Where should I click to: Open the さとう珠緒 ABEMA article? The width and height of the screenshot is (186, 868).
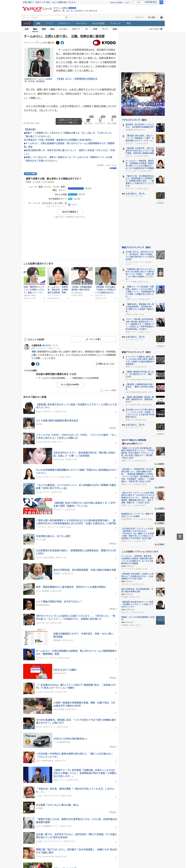(x=57, y=421)
